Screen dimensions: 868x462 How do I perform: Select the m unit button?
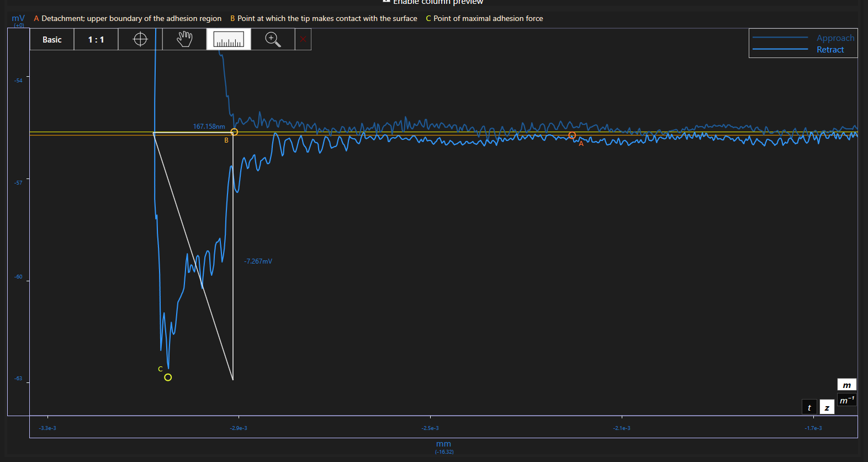[x=846, y=385]
